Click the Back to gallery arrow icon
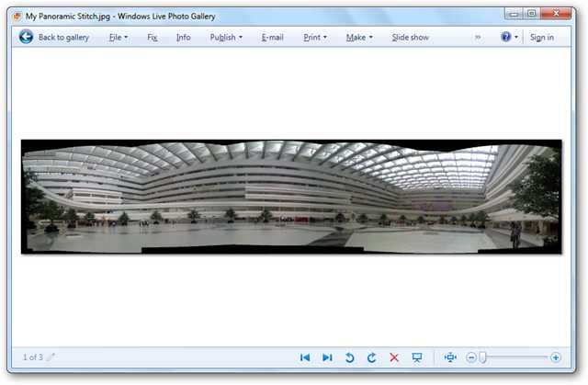Viewport: 588px width, 385px height. (26, 37)
